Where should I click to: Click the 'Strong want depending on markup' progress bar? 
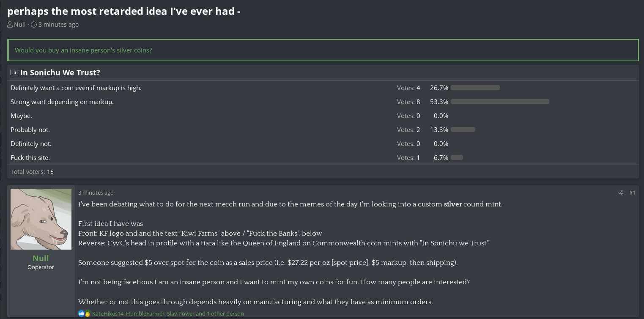[x=500, y=102]
